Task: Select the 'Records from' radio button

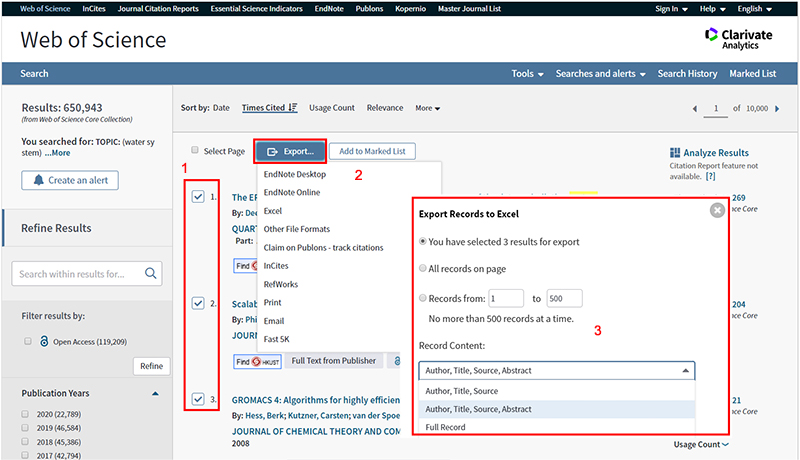Action: 422,298
